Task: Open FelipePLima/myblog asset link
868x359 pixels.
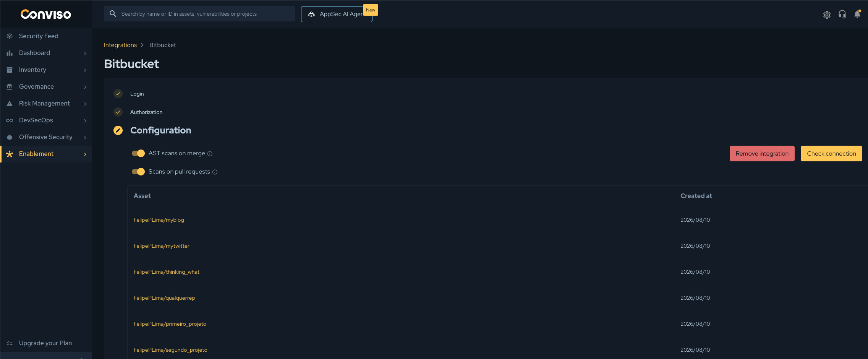Action: coord(159,220)
